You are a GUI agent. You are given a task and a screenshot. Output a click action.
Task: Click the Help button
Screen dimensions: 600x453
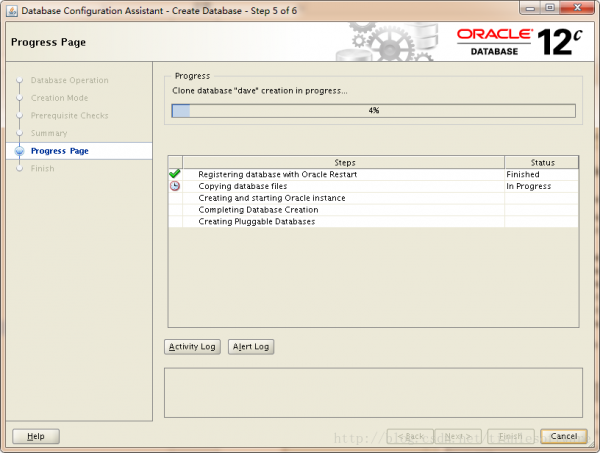(36, 436)
